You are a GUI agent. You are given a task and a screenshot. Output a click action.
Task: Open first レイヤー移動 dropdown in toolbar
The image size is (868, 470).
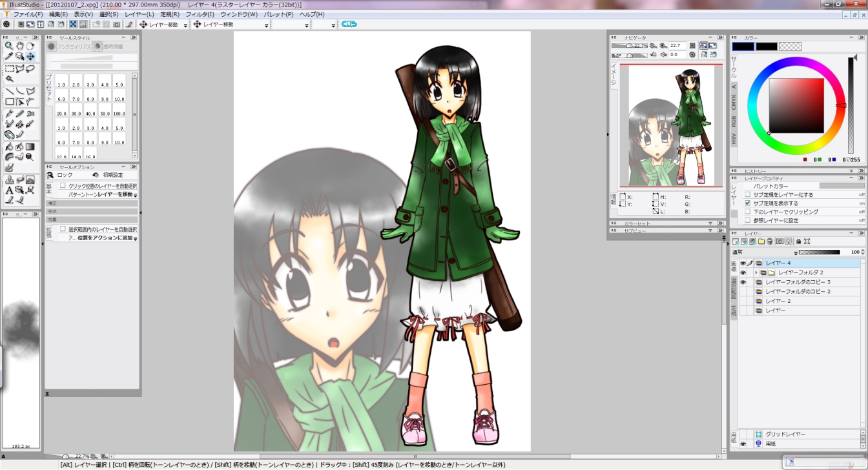coord(185,25)
